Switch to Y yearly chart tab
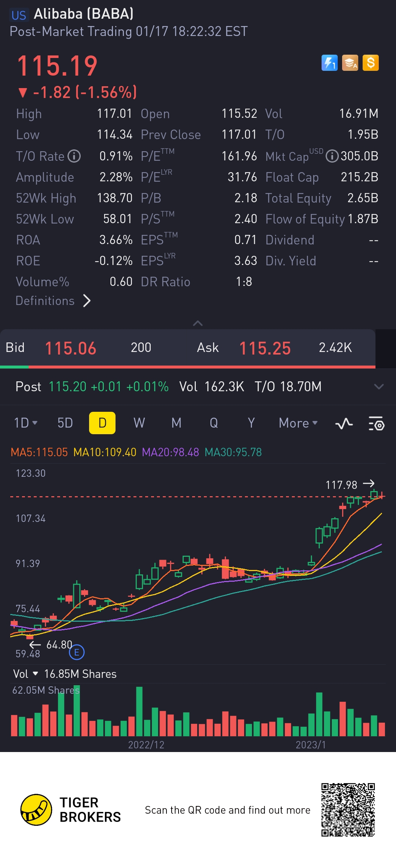This screenshot has height=868, width=396. coord(251,423)
